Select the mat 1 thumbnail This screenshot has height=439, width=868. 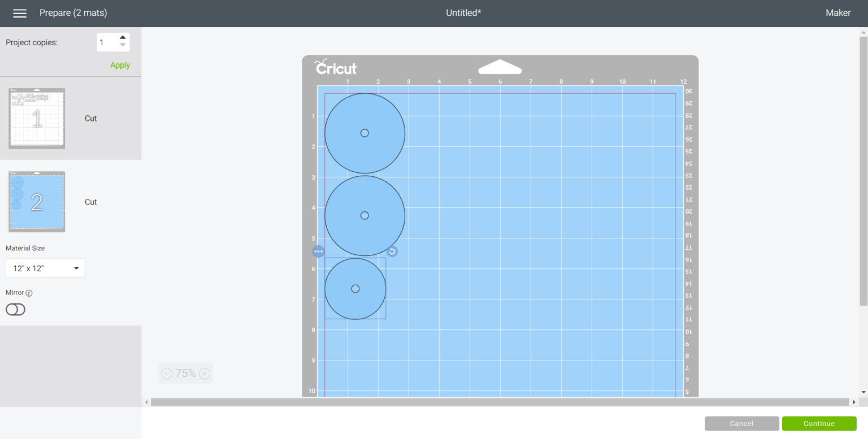coord(37,119)
